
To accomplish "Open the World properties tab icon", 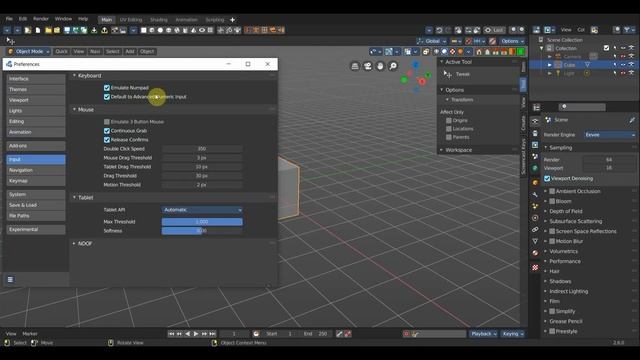I will point(535,168).
